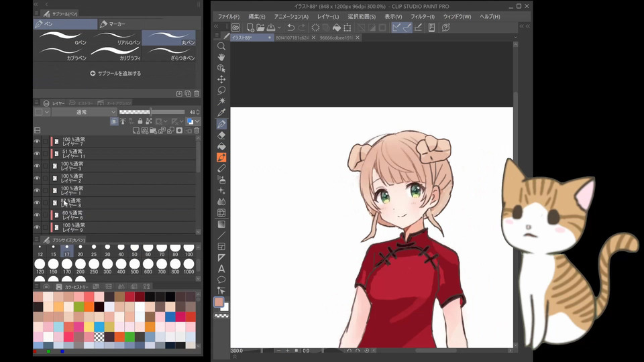Select the Eraser tool
This screenshot has height=362, width=644.
(221, 135)
